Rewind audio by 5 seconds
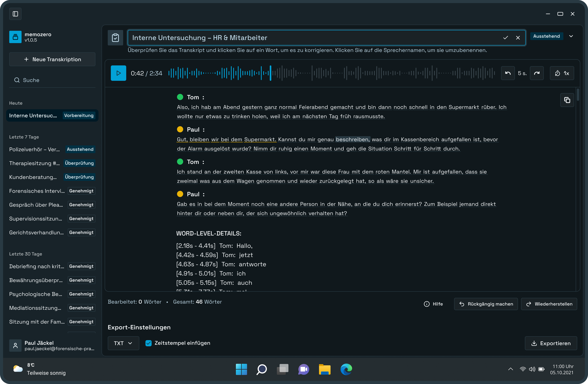 [x=508, y=73]
